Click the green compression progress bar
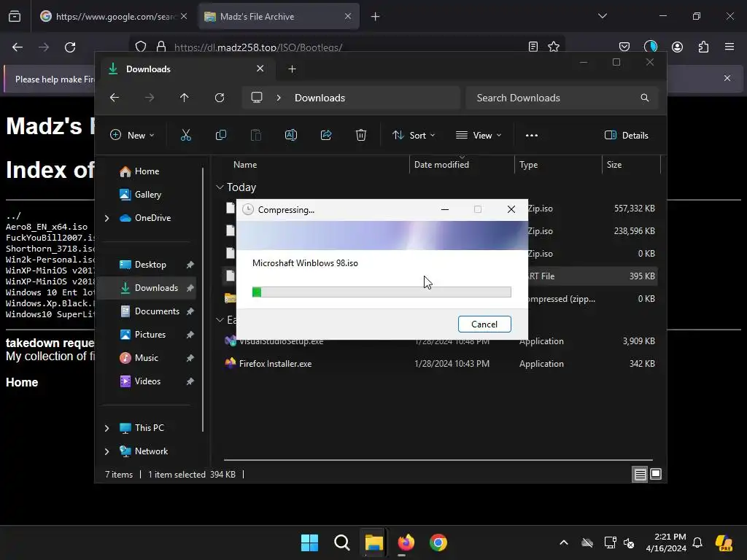Viewport: 747px width, 560px height. point(382,292)
